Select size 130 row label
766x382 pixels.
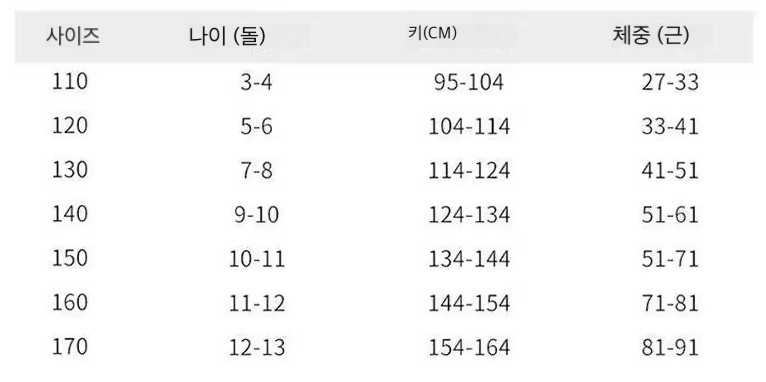point(70,170)
